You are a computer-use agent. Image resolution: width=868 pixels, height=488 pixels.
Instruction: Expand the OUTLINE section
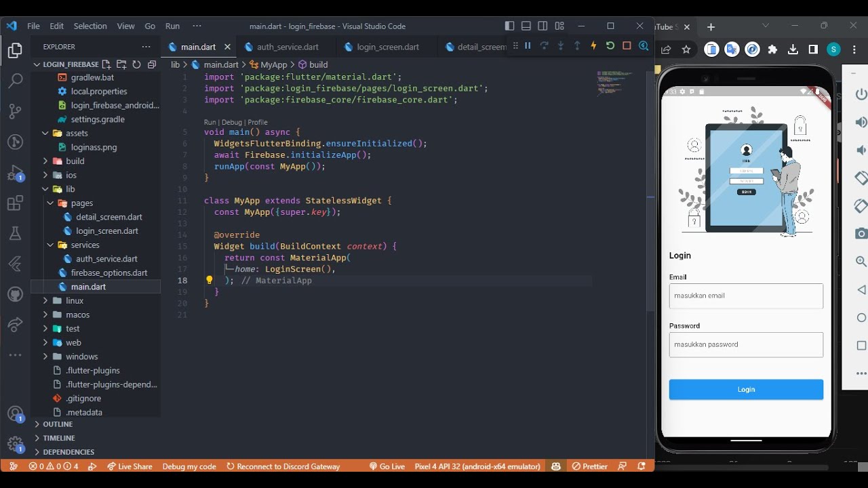point(58,424)
